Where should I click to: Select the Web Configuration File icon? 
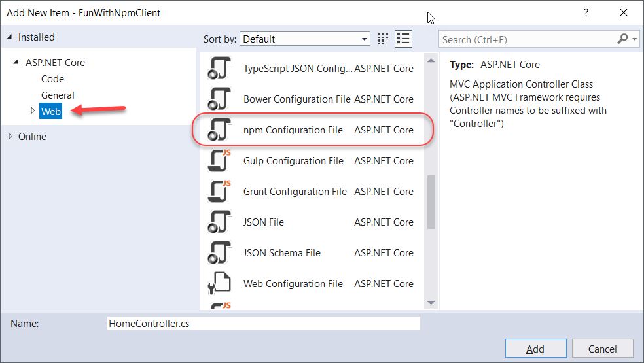[x=219, y=283]
